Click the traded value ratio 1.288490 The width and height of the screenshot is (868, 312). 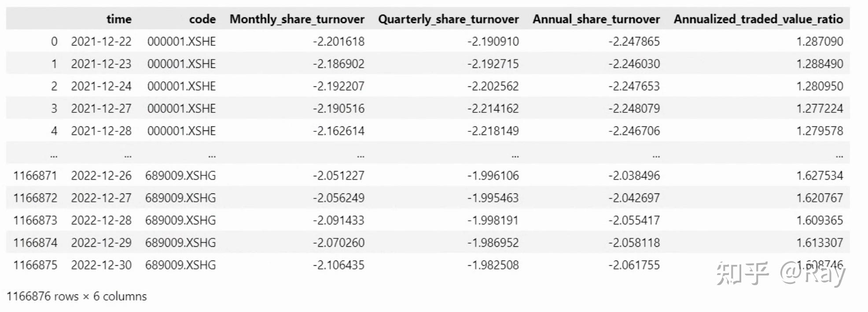tap(820, 64)
